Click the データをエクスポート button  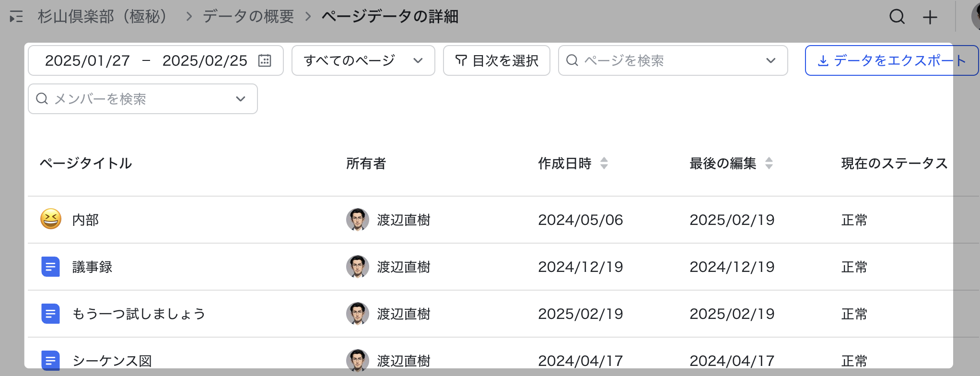(891, 60)
